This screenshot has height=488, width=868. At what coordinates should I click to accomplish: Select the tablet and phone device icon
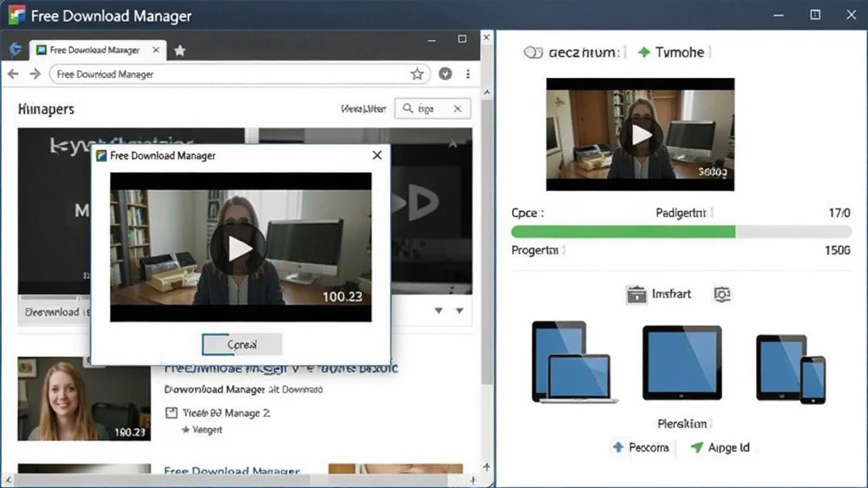point(791,369)
